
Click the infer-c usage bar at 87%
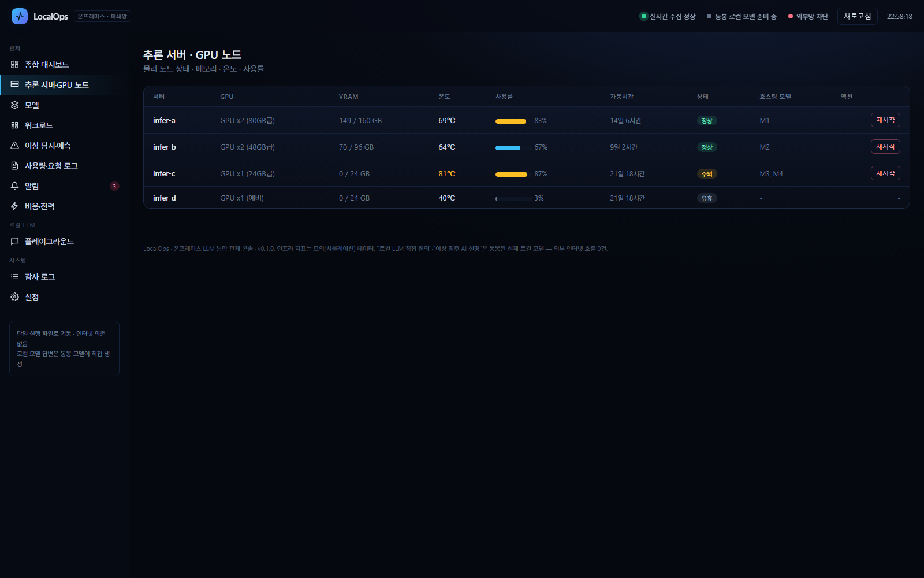(x=513, y=175)
